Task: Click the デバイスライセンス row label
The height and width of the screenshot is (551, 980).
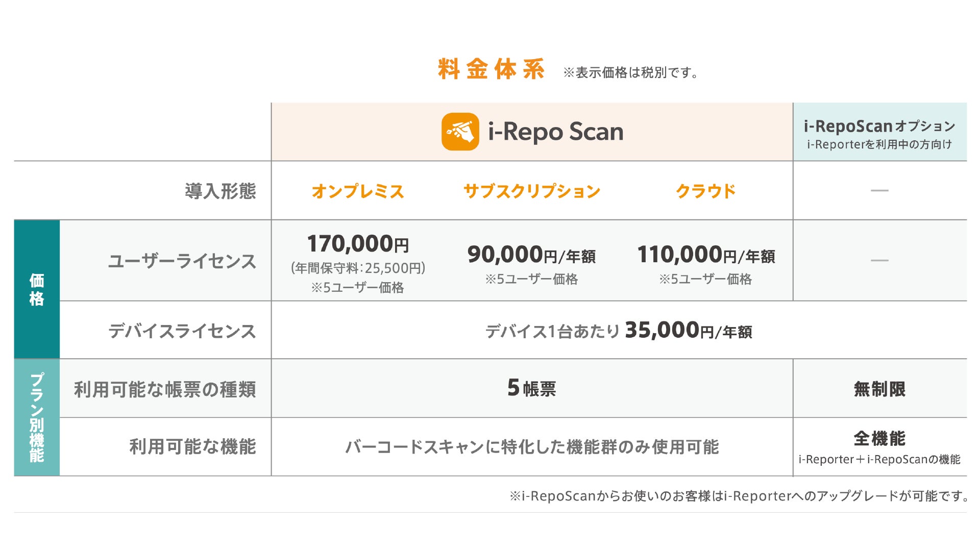Action: click(x=182, y=331)
